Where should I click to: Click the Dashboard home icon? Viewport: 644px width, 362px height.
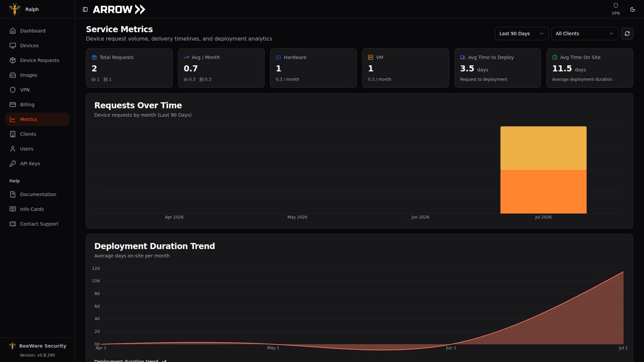[13, 31]
